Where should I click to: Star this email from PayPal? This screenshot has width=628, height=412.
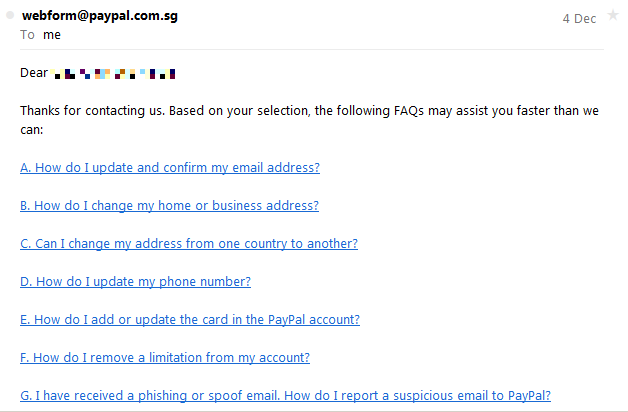click(x=612, y=16)
